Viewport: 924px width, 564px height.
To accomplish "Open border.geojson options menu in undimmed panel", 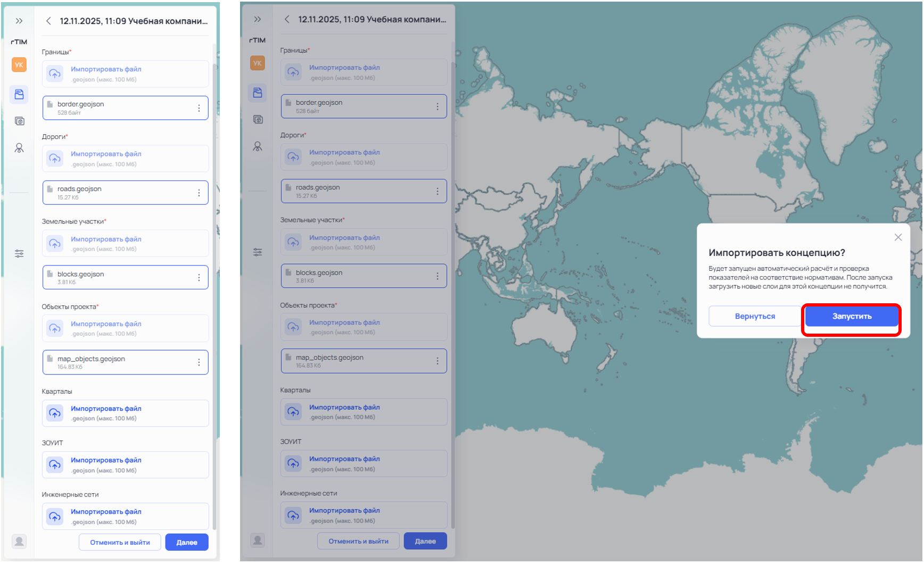I will click(199, 109).
